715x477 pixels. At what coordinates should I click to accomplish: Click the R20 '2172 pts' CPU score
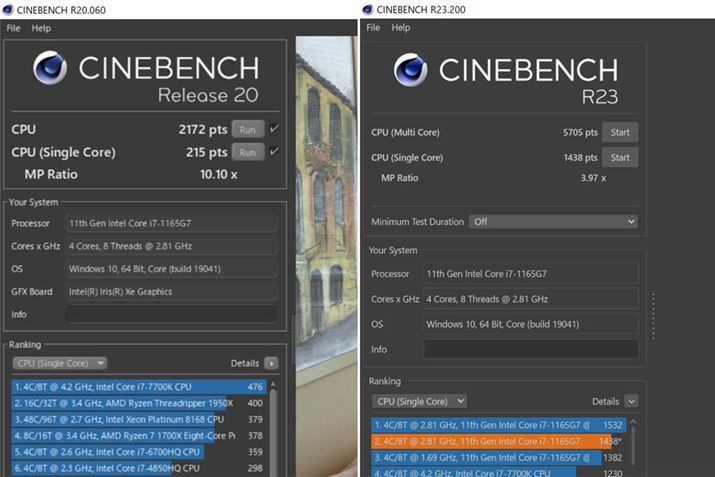coord(203,130)
